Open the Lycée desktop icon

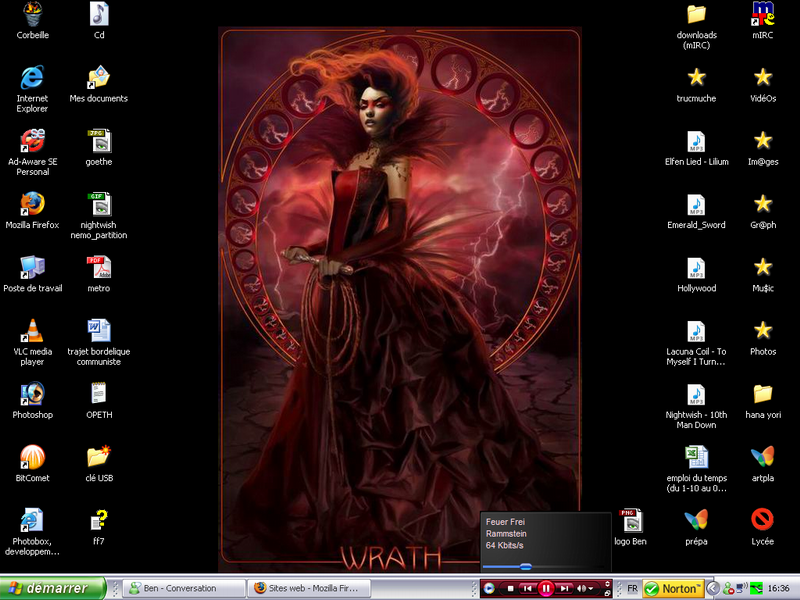tap(763, 520)
